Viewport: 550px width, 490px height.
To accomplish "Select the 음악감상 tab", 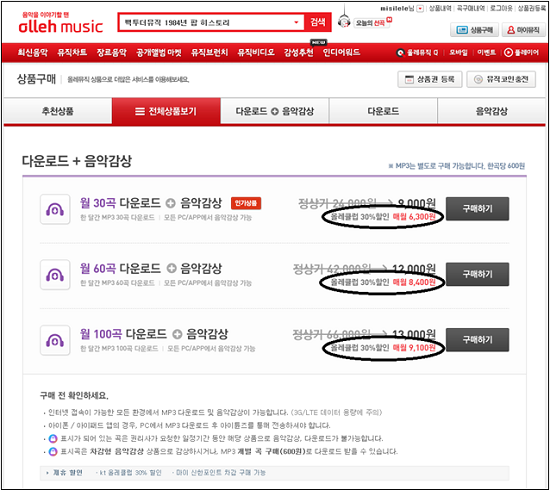I will 491,111.
